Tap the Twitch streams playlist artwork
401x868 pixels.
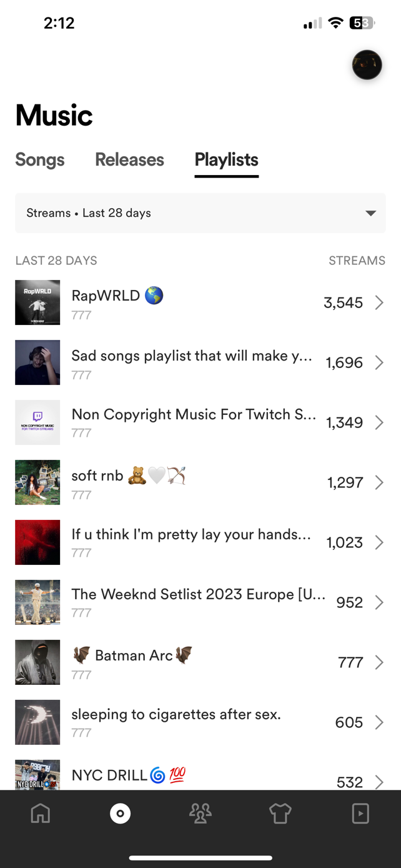[x=37, y=422]
